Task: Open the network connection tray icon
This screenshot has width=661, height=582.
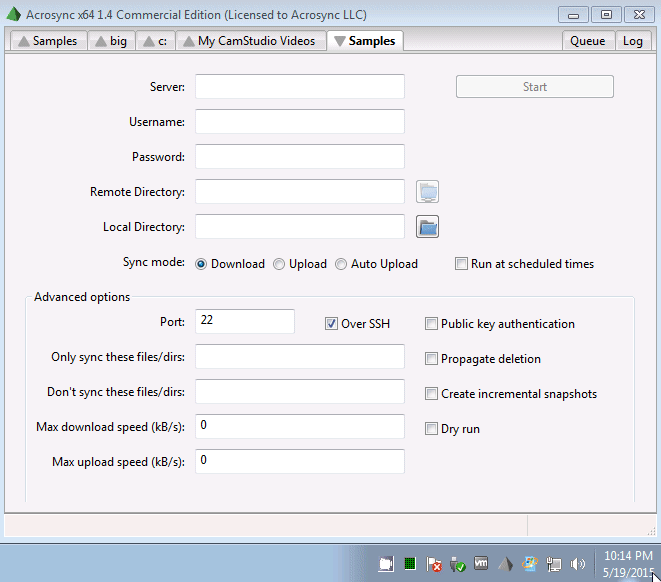Action: click(x=554, y=564)
